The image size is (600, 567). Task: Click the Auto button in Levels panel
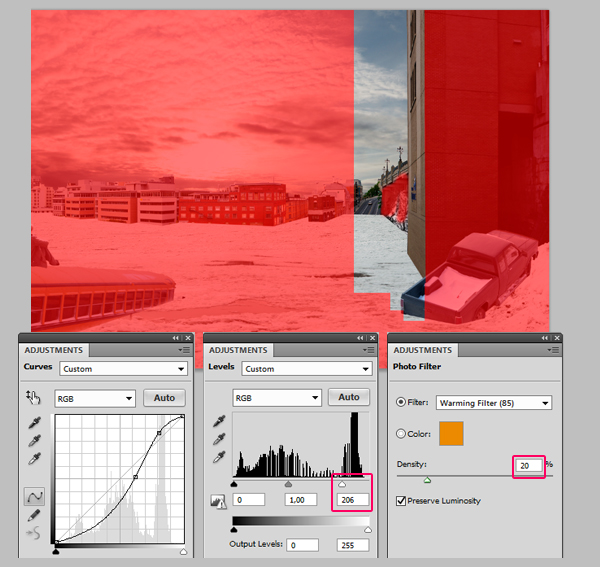tap(349, 397)
